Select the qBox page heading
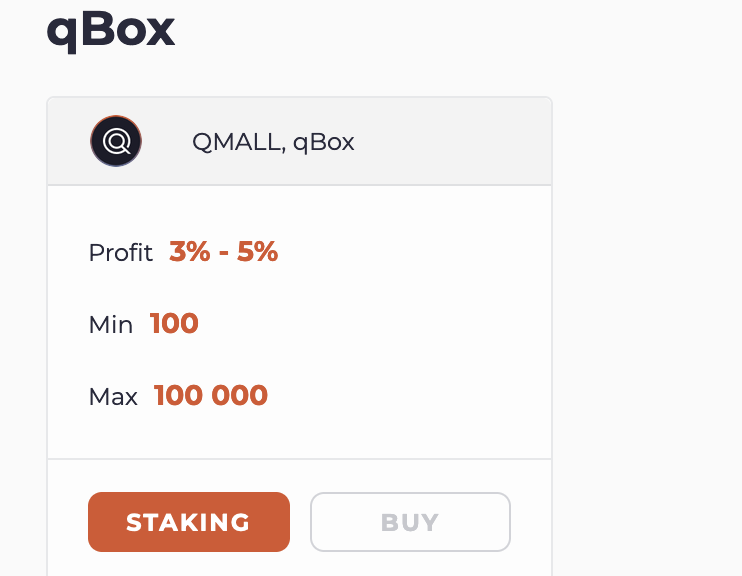This screenshot has height=576, width=742. click(111, 32)
